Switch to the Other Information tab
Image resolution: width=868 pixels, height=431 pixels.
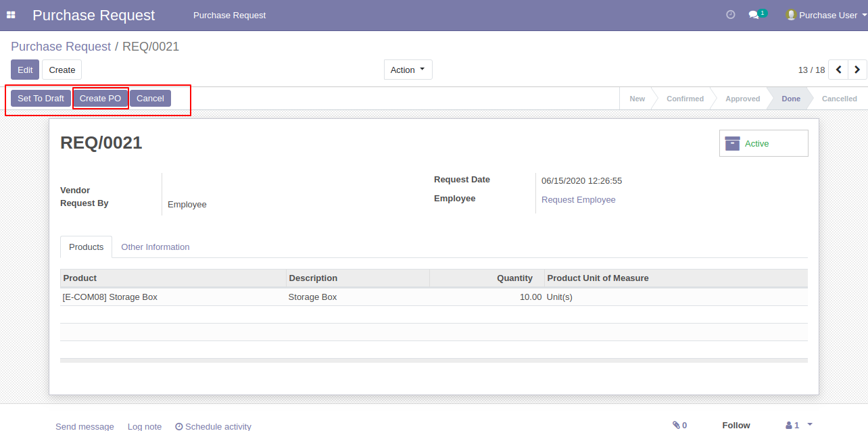click(155, 247)
